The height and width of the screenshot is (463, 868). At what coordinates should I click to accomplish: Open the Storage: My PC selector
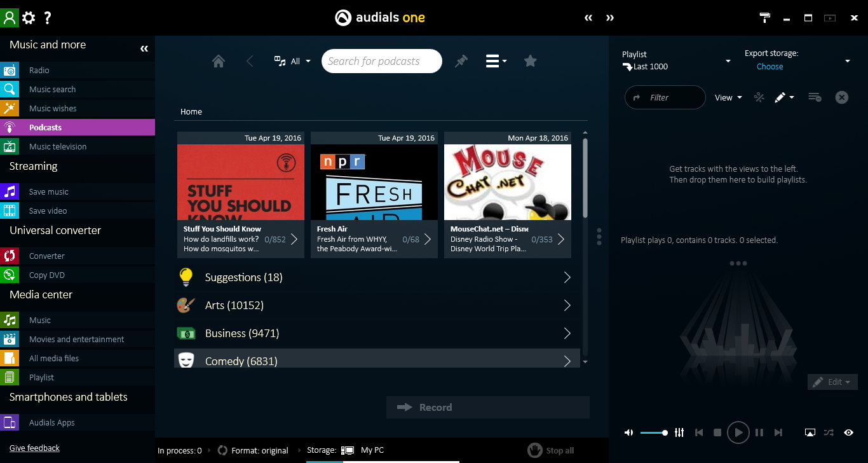346,450
